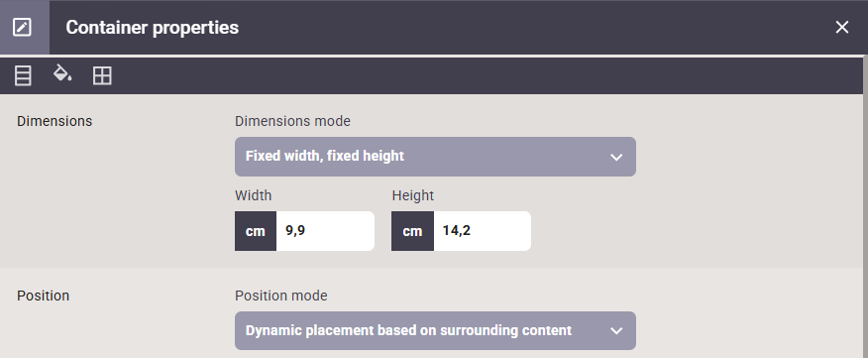Image resolution: width=868 pixels, height=358 pixels.
Task: Click the pencil edit icon in header
Action: pyautogui.click(x=22, y=27)
